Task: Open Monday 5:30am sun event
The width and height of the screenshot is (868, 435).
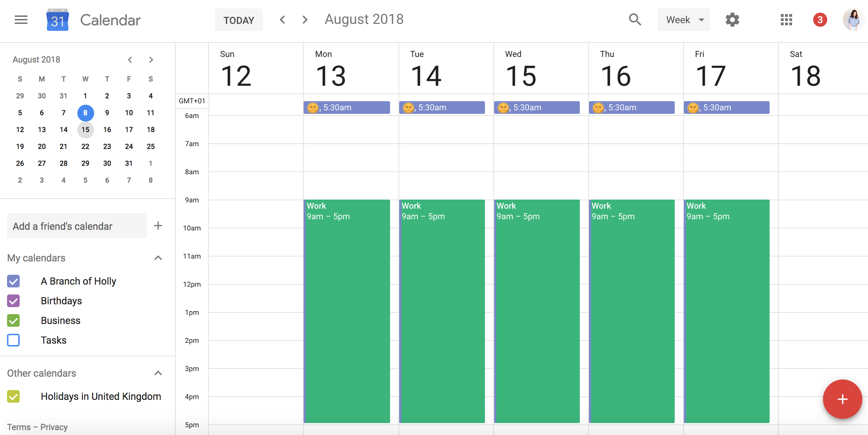Action: click(347, 108)
